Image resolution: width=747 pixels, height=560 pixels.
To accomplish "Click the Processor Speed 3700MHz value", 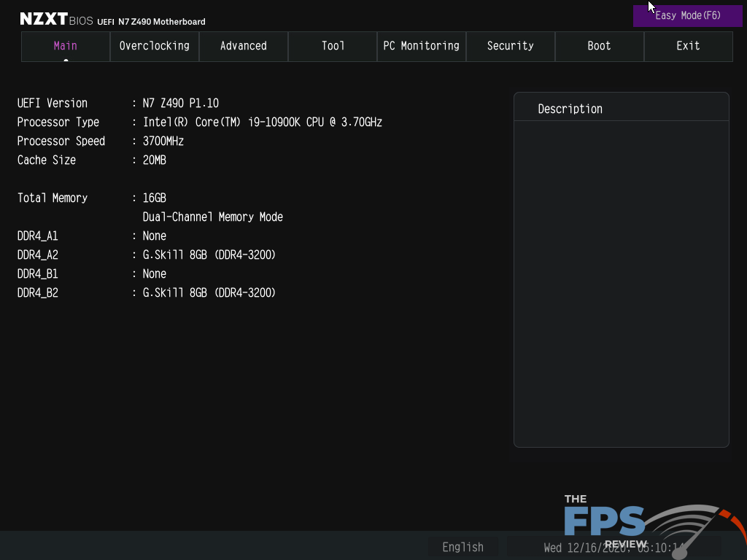I will [x=163, y=141].
